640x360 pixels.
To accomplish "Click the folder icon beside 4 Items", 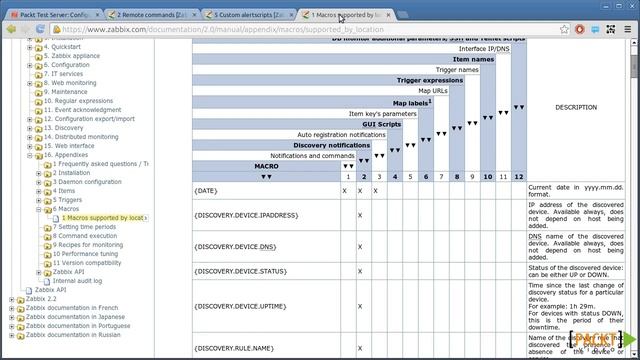I will coord(47,191).
